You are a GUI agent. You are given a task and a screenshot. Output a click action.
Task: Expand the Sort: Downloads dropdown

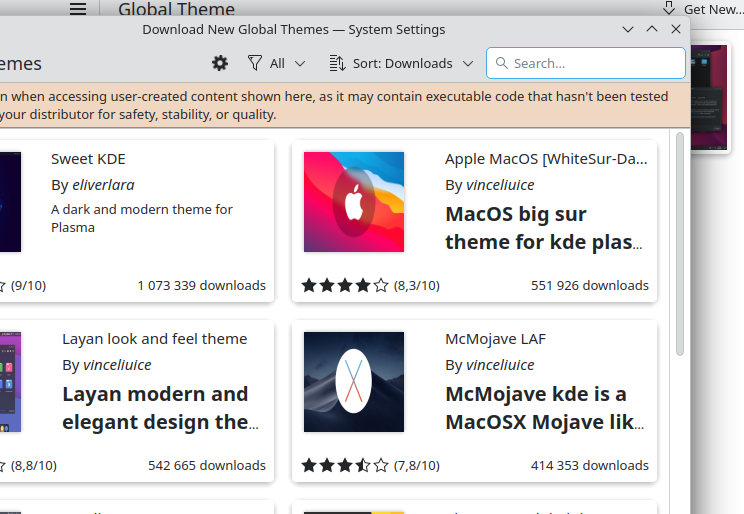(x=401, y=63)
